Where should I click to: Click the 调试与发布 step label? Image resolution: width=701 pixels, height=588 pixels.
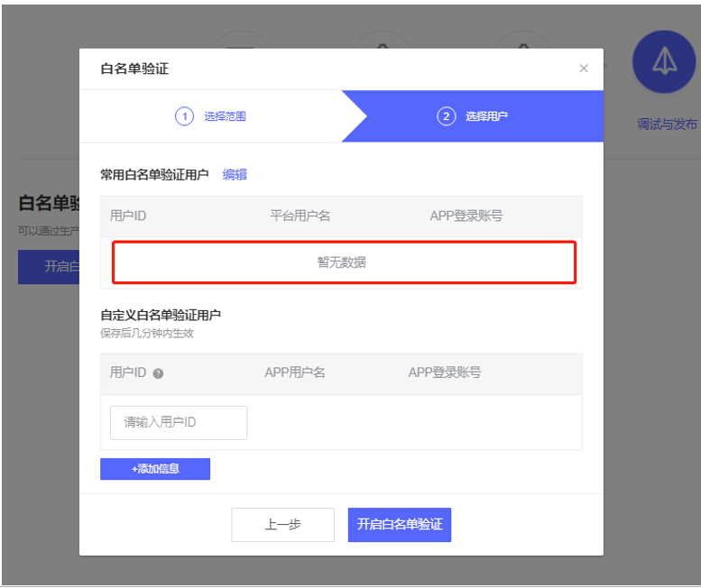coord(666,124)
